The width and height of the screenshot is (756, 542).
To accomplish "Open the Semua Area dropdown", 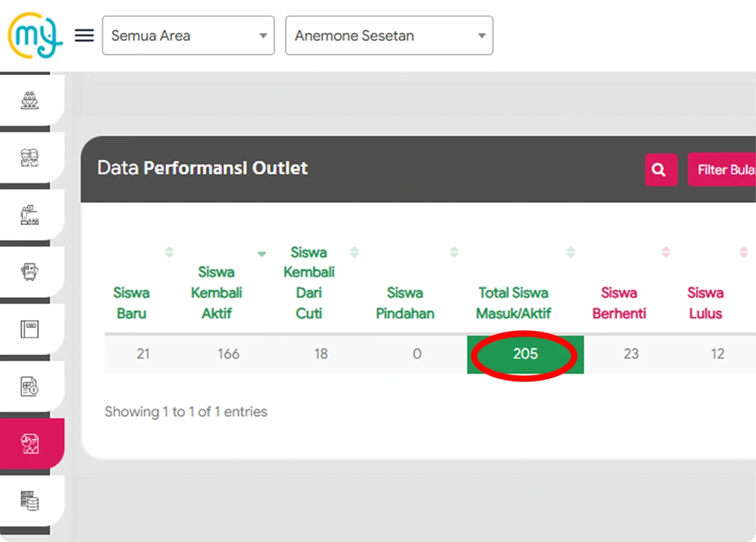I will pyautogui.click(x=188, y=35).
